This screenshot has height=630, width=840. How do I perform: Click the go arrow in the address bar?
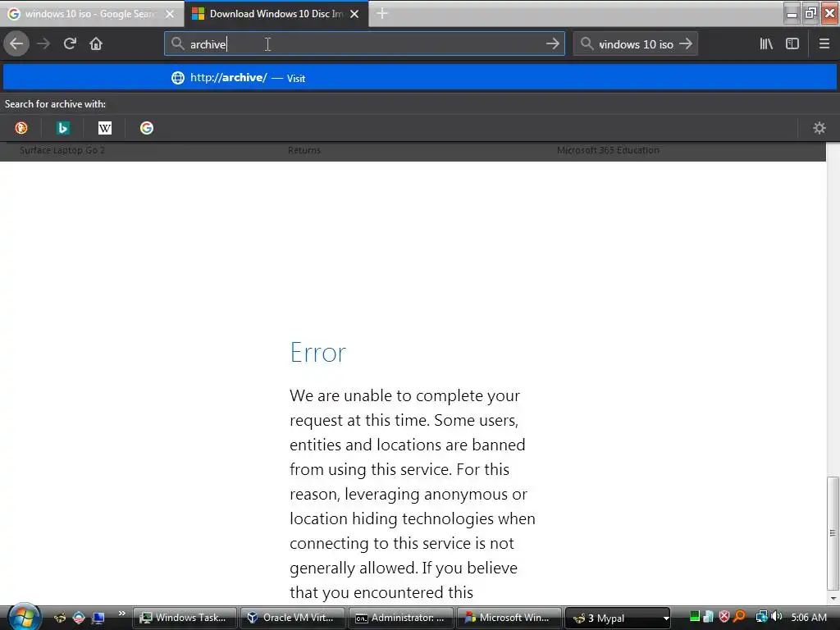coord(552,44)
